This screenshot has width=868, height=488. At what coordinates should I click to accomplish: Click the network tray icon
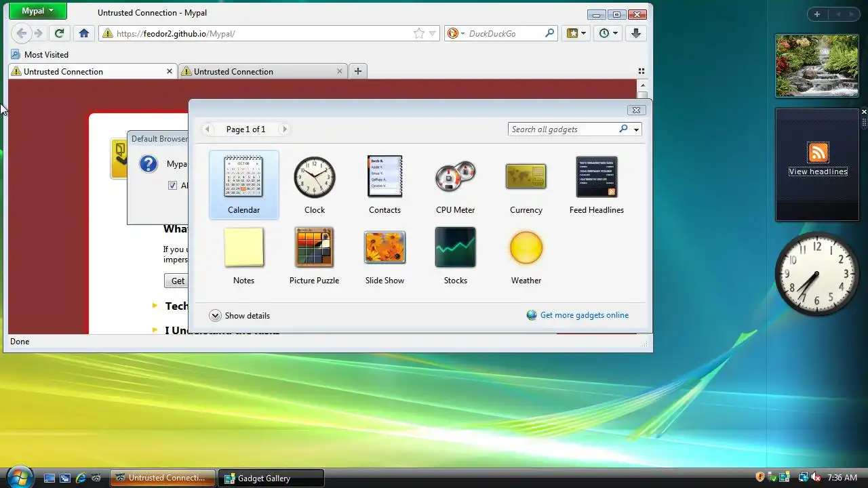tap(803, 478)
